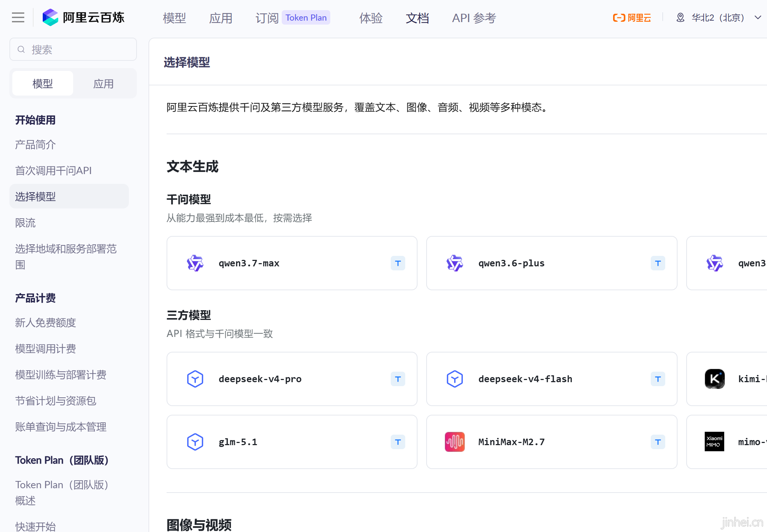The image size is (767, 532).
Task: Expand the region selector chevron
Action: pos(758,18)
